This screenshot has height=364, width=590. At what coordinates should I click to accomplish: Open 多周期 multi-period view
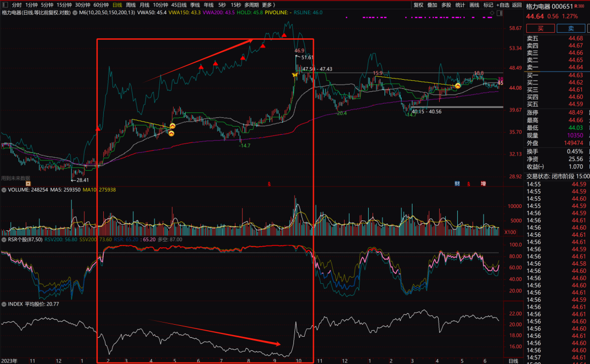[x=251, y=5]
